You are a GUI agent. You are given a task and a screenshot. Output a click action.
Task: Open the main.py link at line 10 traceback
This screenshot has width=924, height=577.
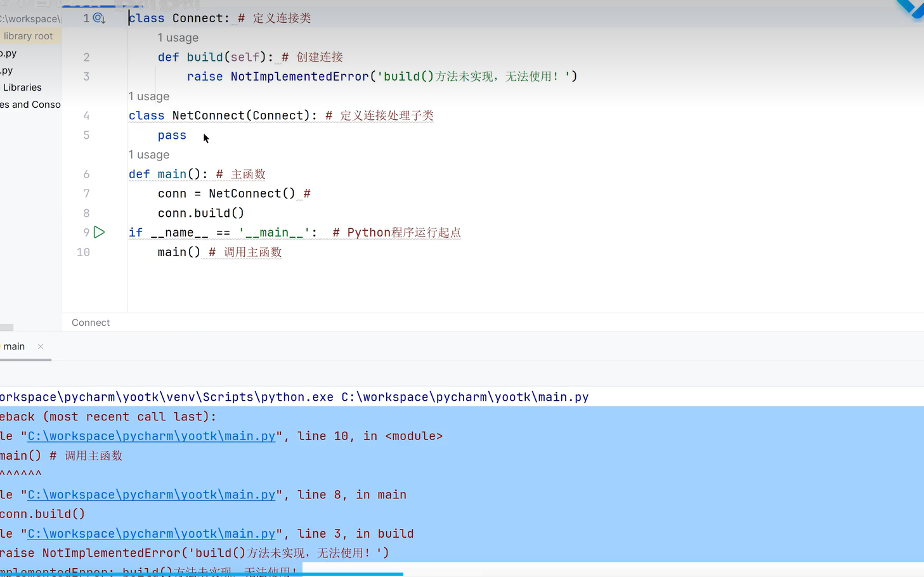(152, 436)
